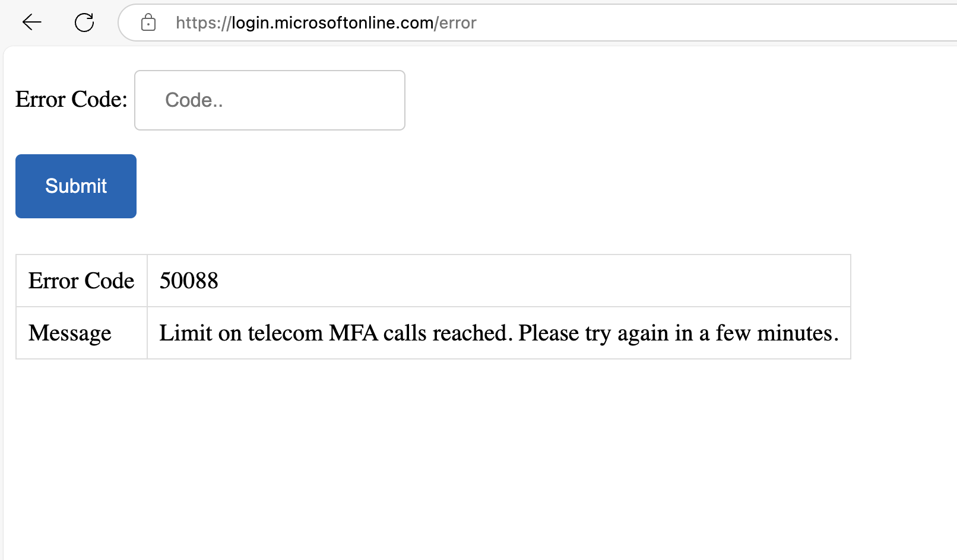Reload the page with the refresh icon
957x560 pixels.
pyautogui.click(x=84, y=23)
